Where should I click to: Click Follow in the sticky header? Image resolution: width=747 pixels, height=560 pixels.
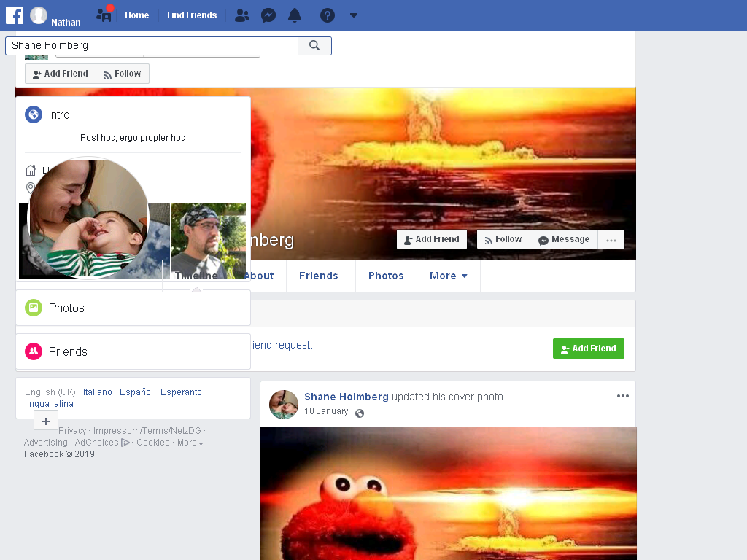[123, 74]
